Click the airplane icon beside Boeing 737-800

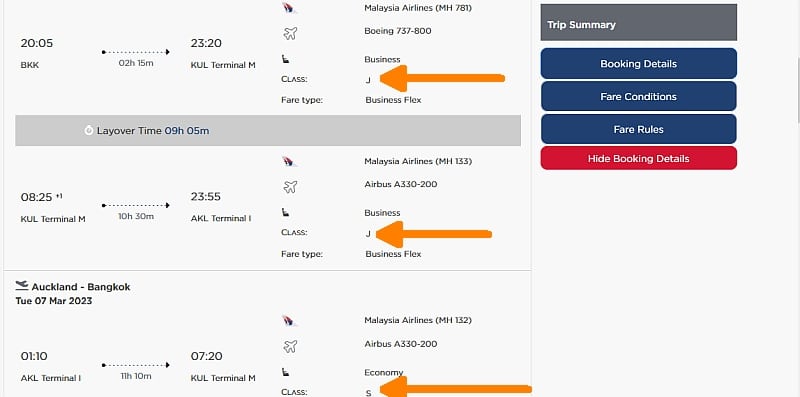[290, 34]
